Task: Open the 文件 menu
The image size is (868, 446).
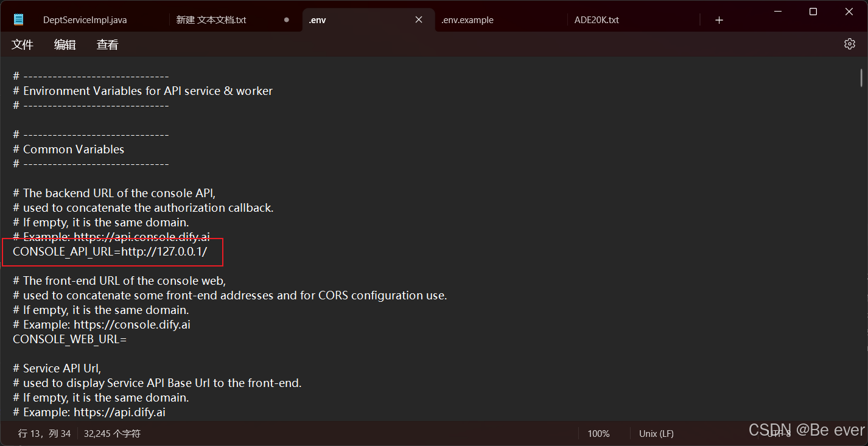Action: click(22, 44)
